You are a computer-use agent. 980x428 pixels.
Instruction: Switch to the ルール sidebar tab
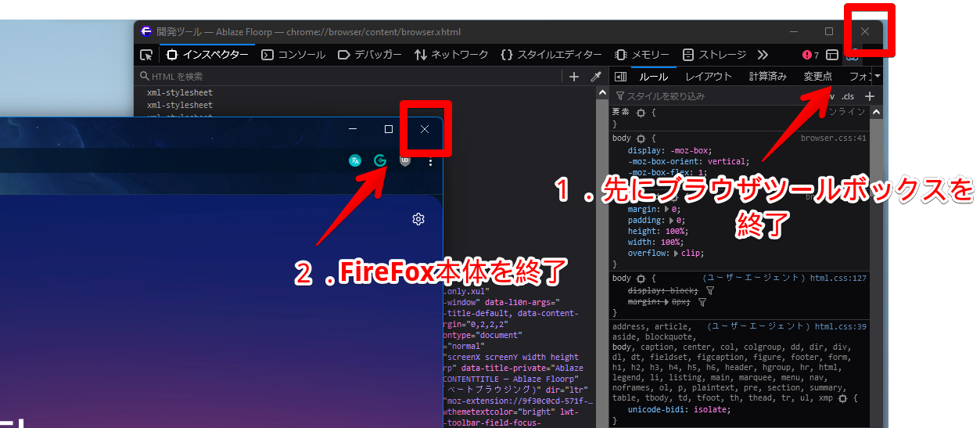[654, 77]
